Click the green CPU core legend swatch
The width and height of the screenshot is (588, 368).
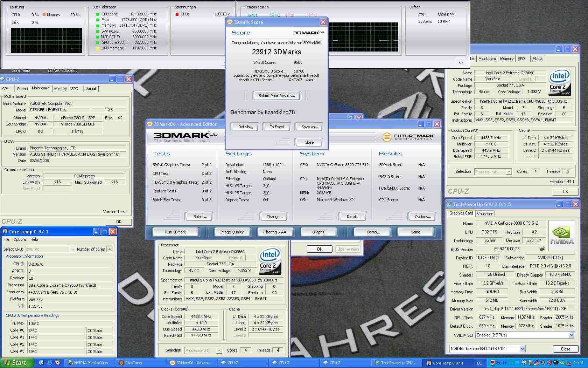[x=98, y=14]
